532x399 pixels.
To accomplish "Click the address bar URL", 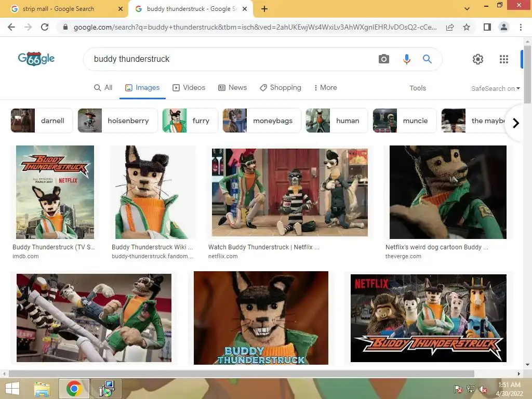I will click(x=255, y=27).
